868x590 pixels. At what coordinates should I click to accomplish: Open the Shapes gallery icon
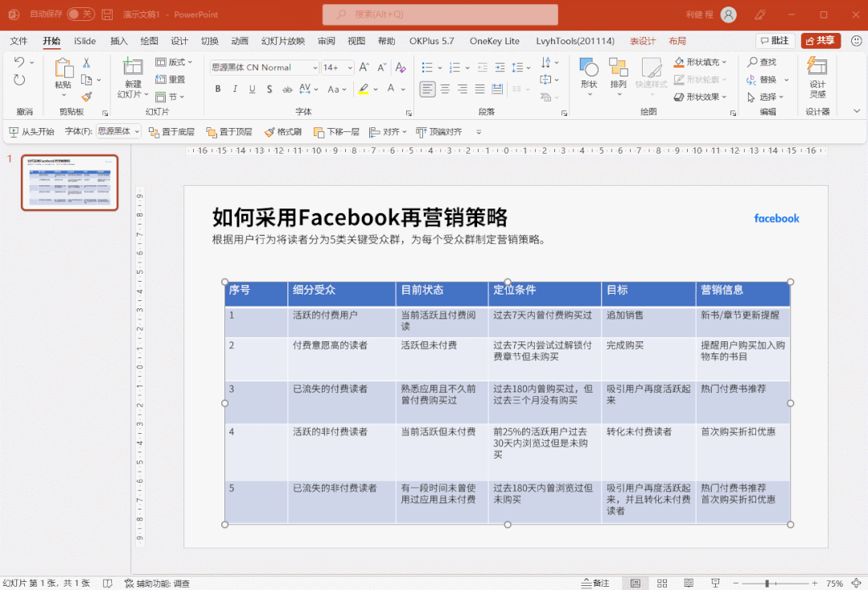click(x=589, y=68)
